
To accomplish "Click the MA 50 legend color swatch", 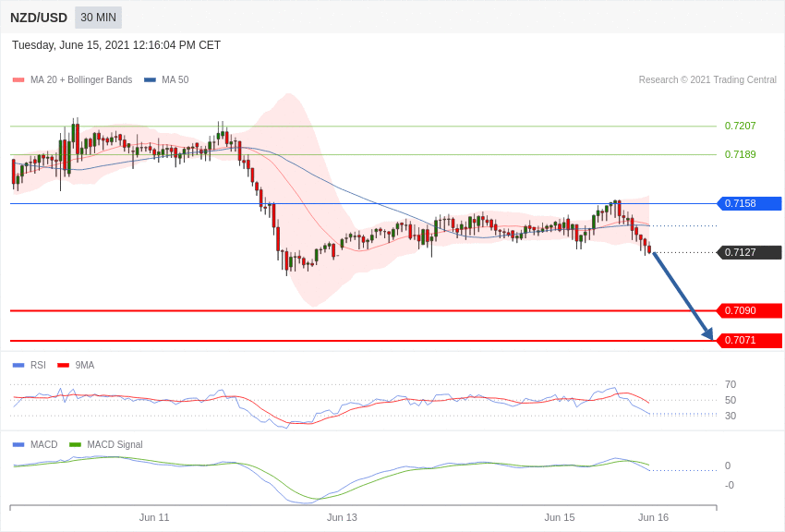I will (150, 79).
